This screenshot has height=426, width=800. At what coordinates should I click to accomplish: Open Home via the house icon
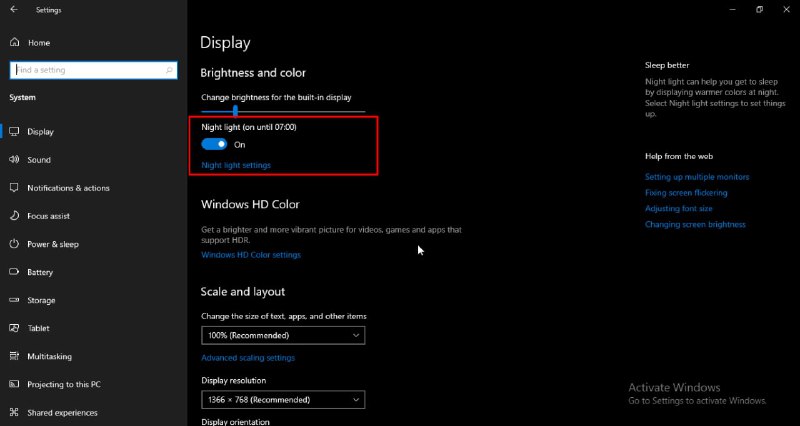[x=14, y=42]
